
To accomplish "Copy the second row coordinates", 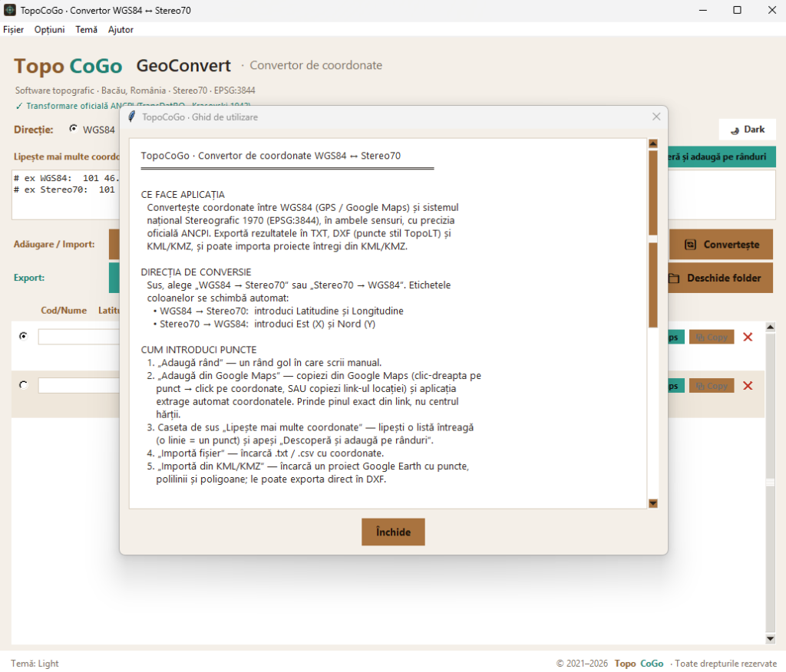I will tap(712, 385).
